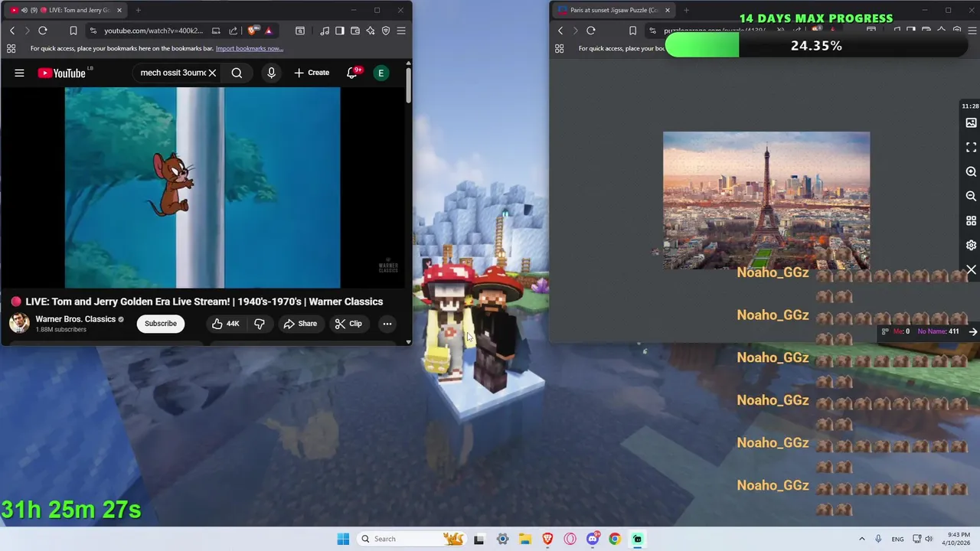Open the apps grid icon on YouTube bookmarks bar
The height and width of the screenshot is (551, 980).
11,48
